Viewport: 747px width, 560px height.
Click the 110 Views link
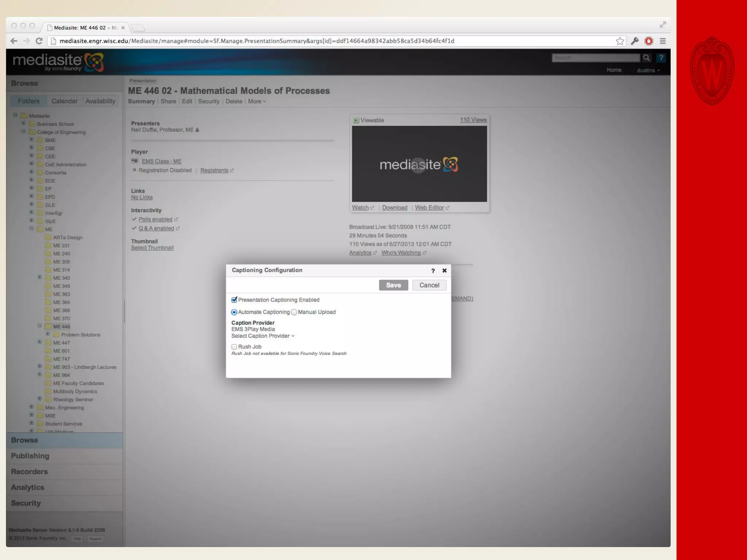click(x=473, y=120)
